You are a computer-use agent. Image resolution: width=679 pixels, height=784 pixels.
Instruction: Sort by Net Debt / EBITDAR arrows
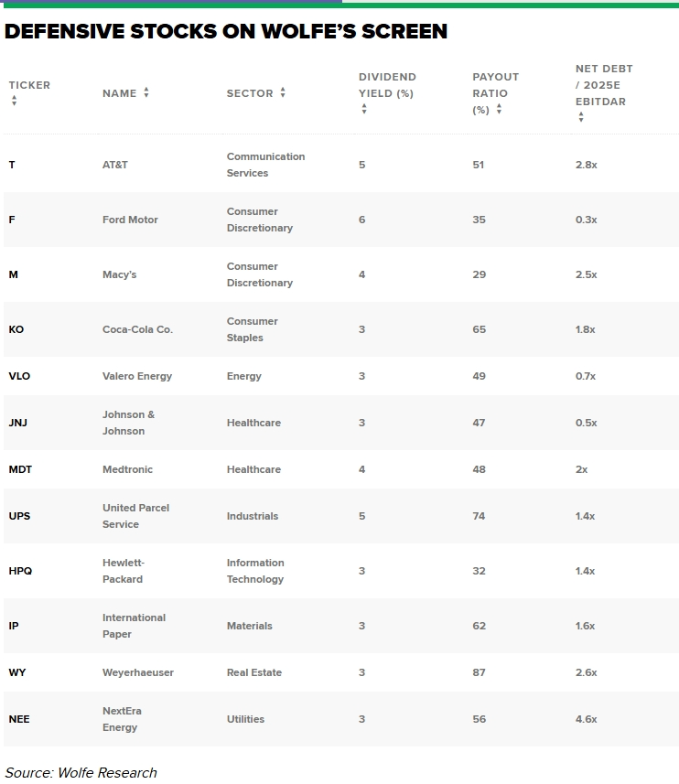coord(581,117)
